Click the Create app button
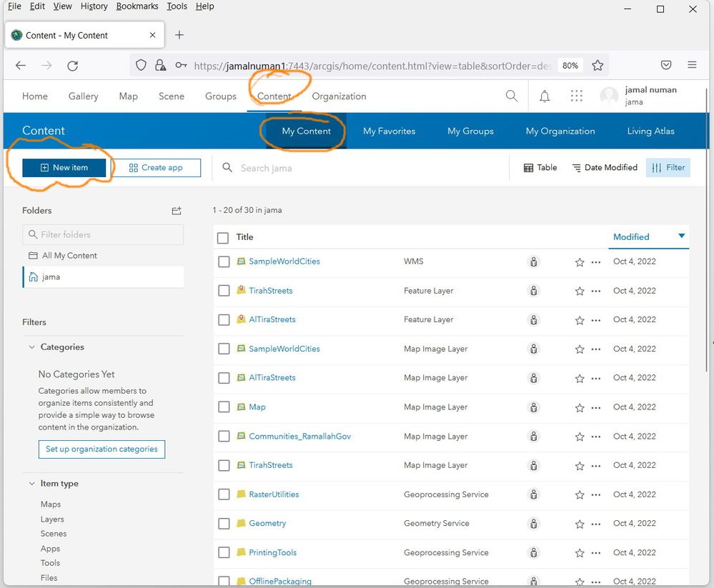 156,167
